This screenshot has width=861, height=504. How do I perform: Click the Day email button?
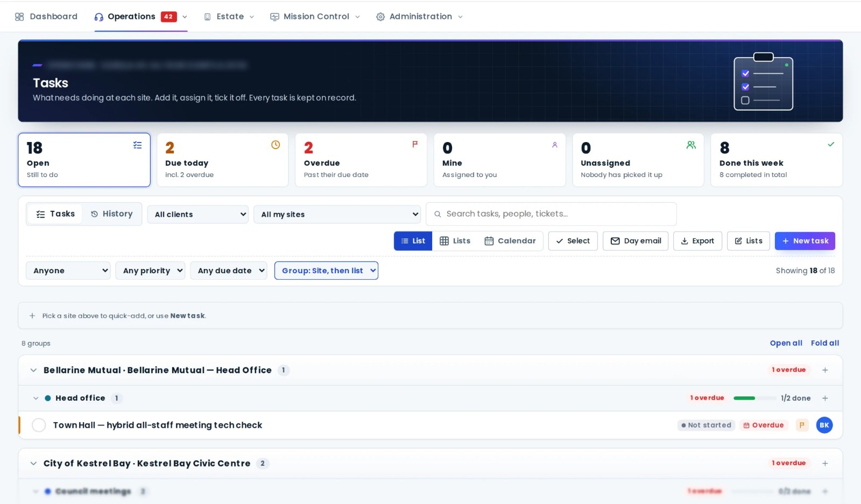[x=636, y=241]
